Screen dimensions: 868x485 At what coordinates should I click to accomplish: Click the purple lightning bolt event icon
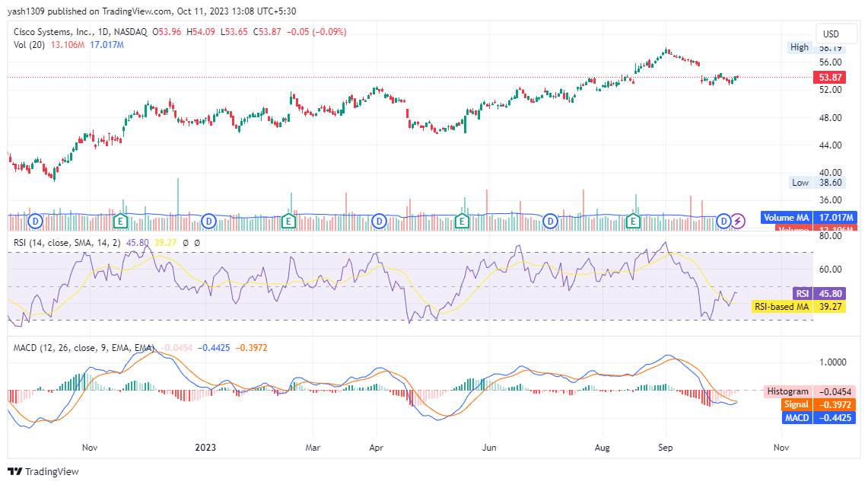(x=738, y=222)
